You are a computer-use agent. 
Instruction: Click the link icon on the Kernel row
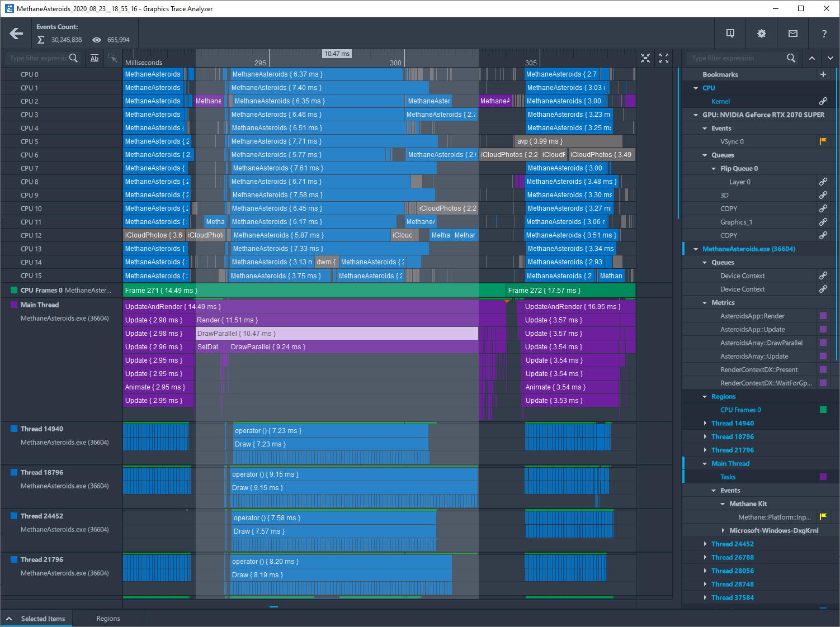(823, 101)
